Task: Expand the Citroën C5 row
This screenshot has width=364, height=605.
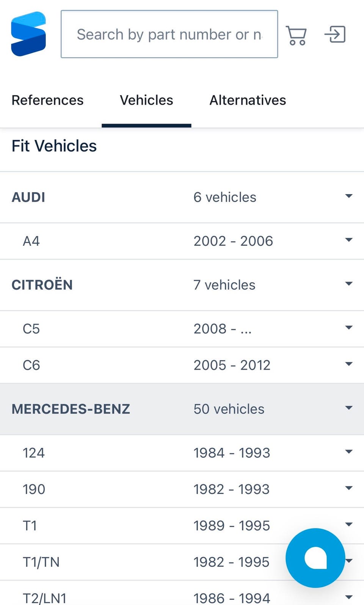Action: [x=349, y=328]
